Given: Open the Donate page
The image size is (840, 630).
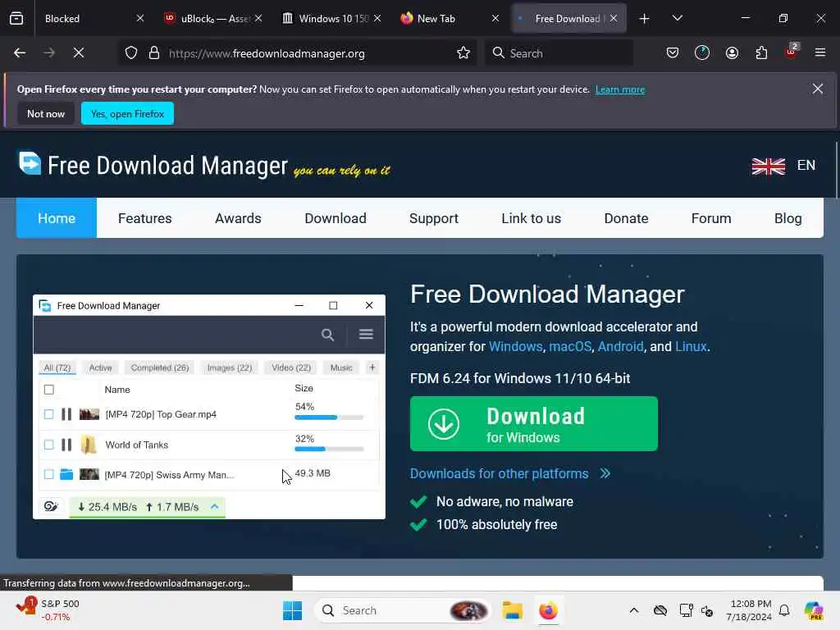Looking at the screenshot, I should [626, 218].
